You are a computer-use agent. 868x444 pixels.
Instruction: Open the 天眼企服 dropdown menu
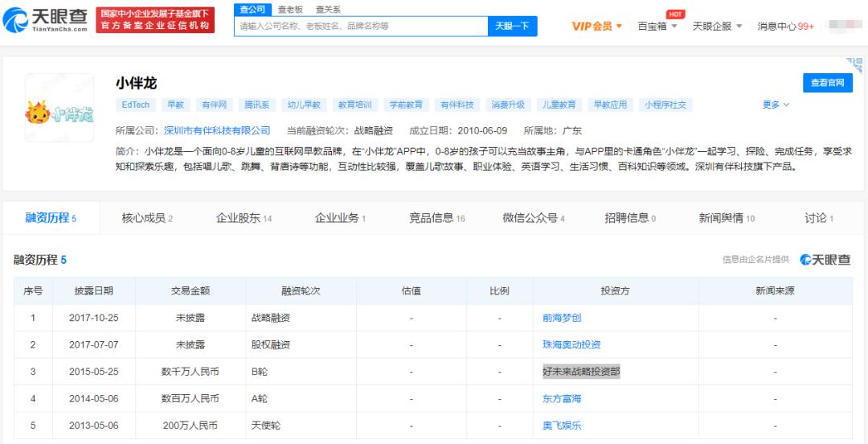tap(717, 26)
